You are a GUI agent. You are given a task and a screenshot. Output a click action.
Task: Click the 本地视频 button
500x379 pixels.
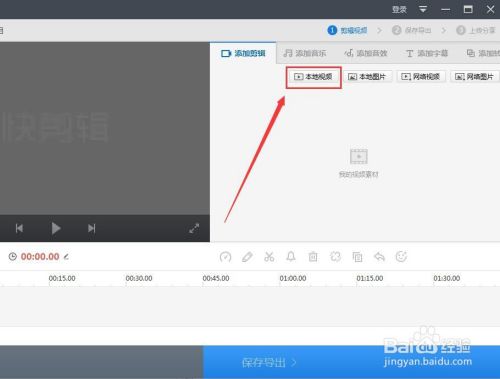(313, 77)
